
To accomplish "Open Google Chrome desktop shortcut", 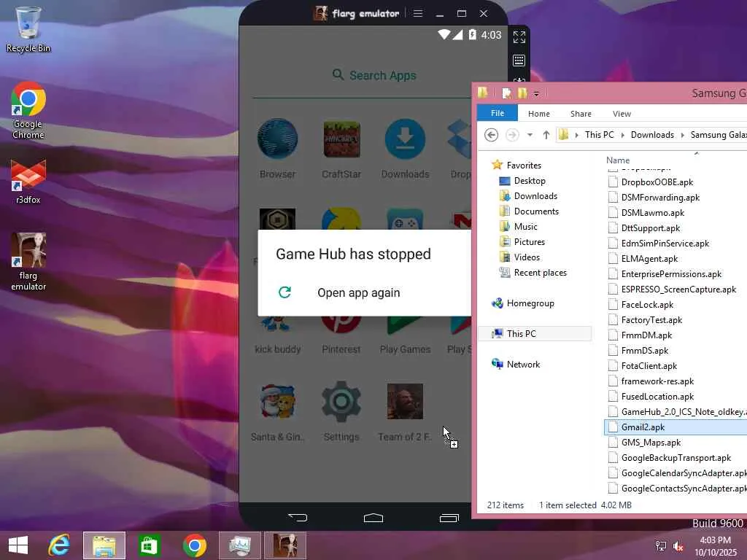I will click(28, 110).
